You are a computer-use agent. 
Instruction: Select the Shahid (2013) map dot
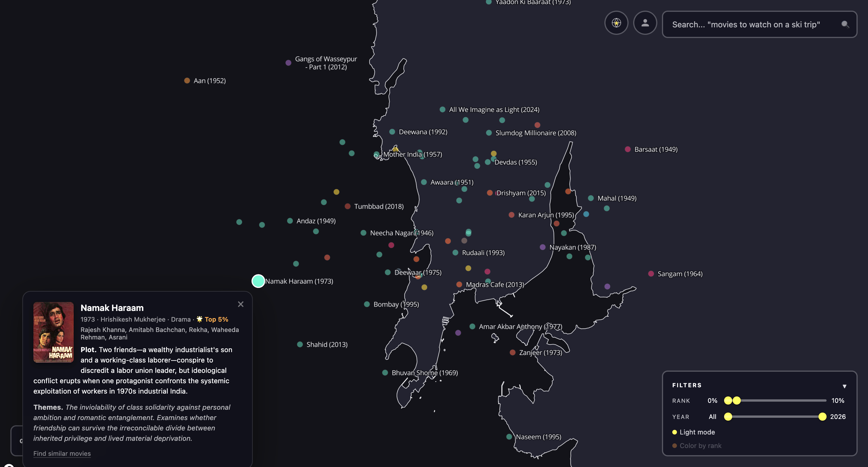coord(300,344)
